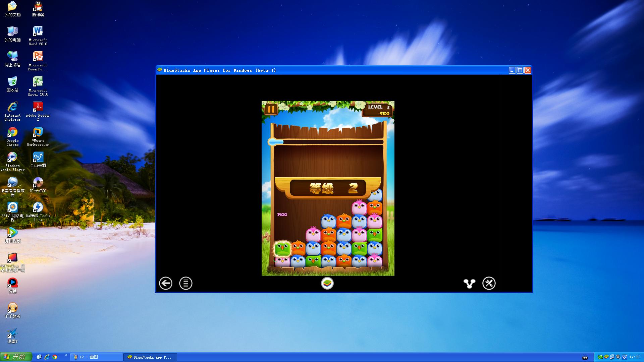Select VMware Workstation shortcut
Screen dimensions: 644x362
pos(38,136)
